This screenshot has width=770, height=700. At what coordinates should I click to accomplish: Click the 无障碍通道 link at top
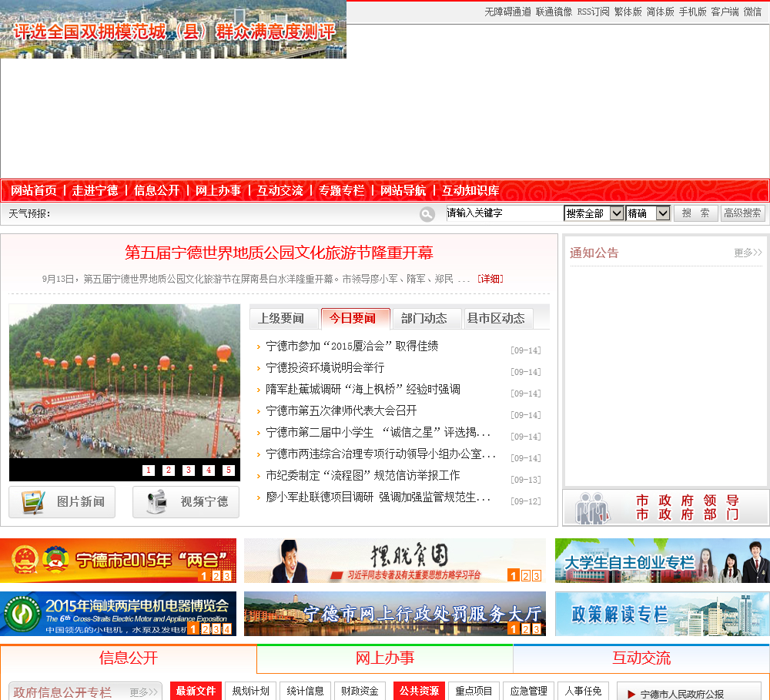(x=507, y=12)
